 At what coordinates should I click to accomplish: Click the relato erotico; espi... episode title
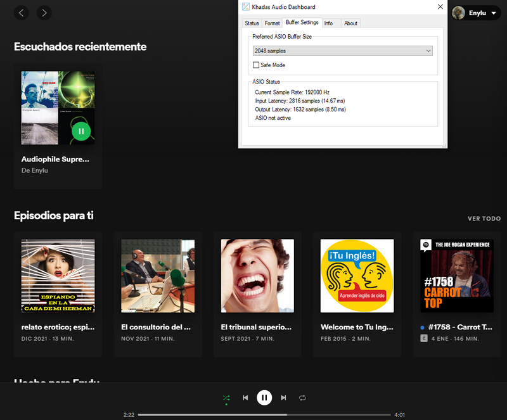click(x=58, y=328)
